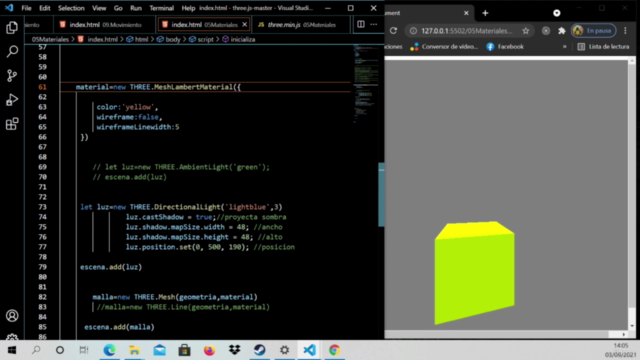Open the Run menu
Image resolution: width=640 pixels, height=360 pixels.
tap(136, 8)
